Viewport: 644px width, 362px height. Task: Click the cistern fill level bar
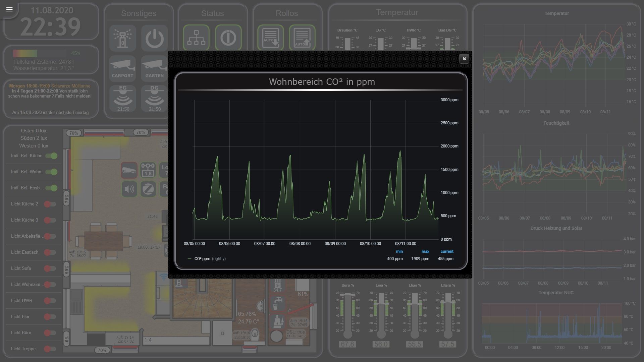click(x=40, y=53)
